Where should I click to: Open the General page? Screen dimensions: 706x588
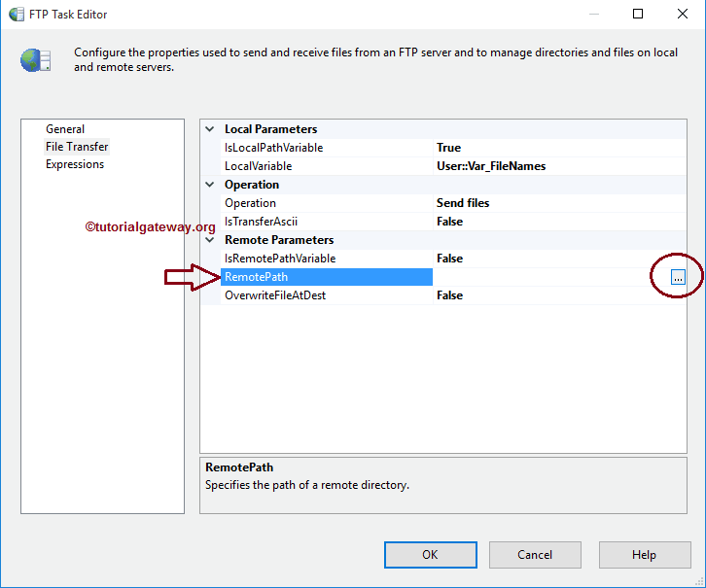click(x=65, y=129)
